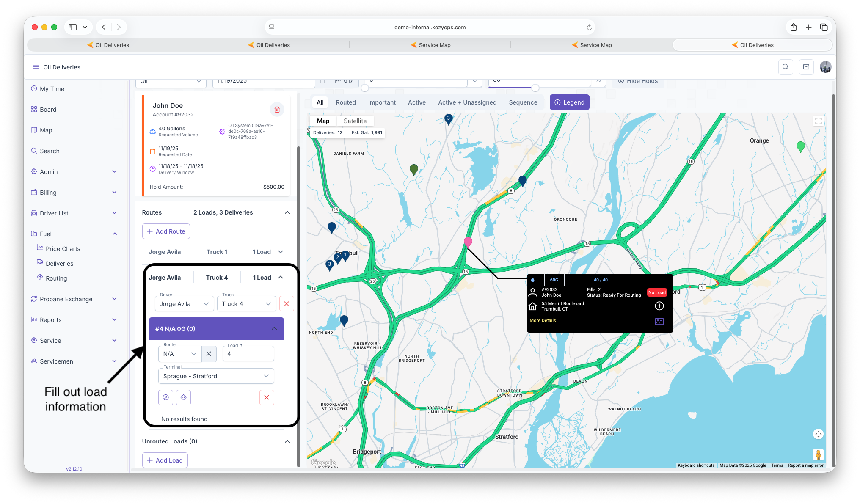Click the percentage slider handle
This screenshot has width=860, height=504.
tap(535, 88)
